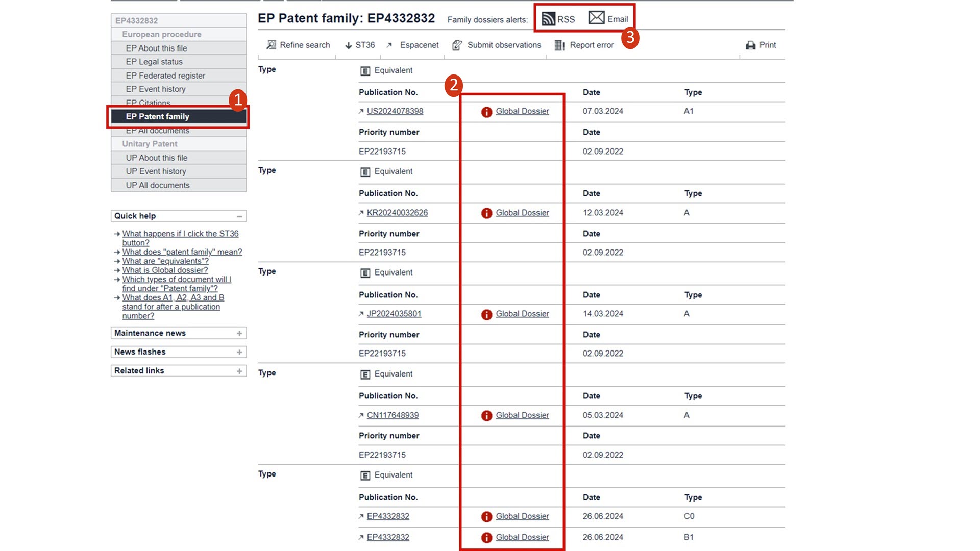
Task: Expand the News flashes panel
Action: tap(239, 352)
